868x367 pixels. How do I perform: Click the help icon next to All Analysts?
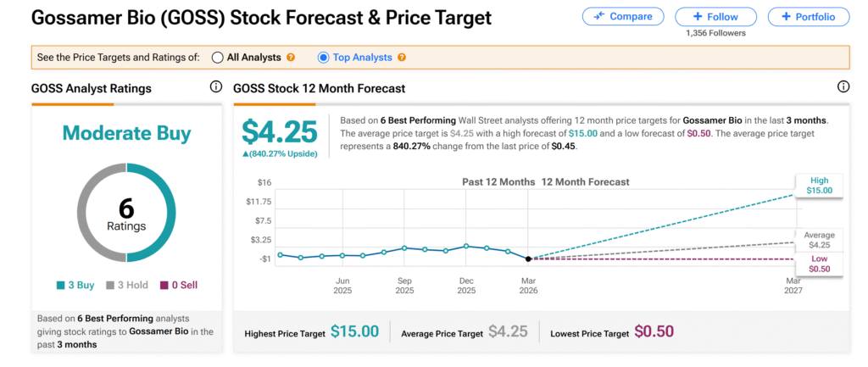tap(291, 58)
